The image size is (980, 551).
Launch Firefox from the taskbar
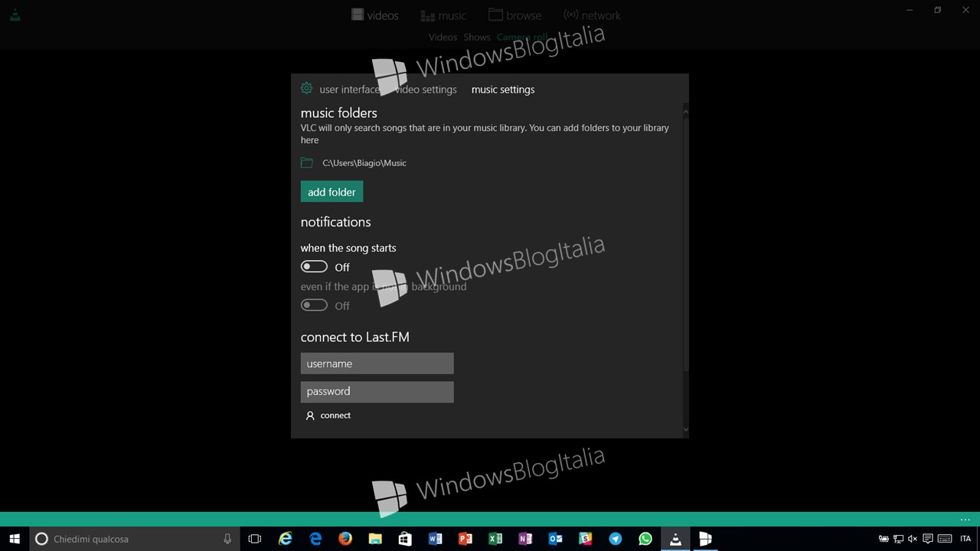click(345, 539)
